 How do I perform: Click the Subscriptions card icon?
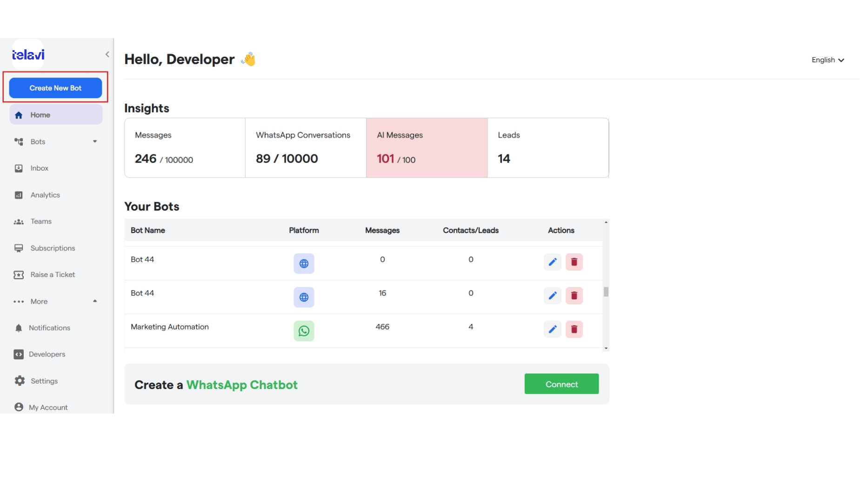tap(19, 248)
